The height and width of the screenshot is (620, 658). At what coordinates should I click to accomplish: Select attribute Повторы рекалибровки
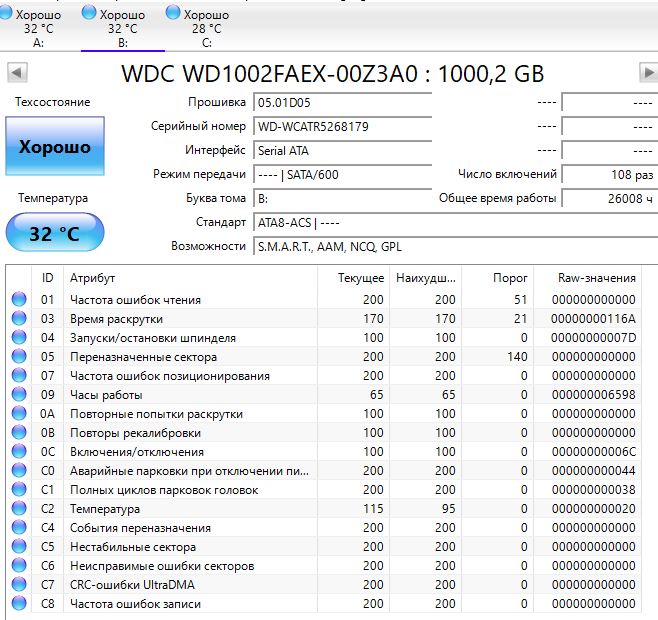135,433
